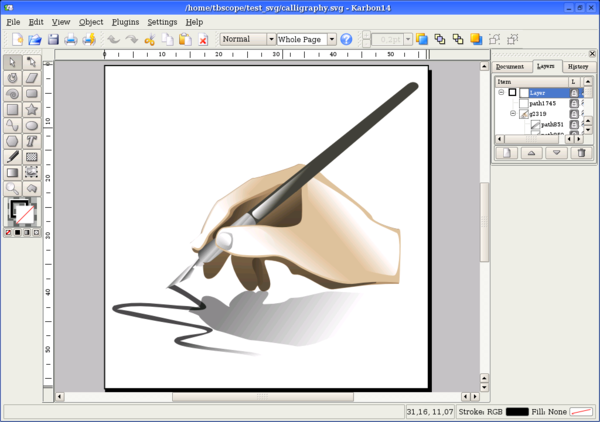Image resolution: width=600 pixels, height=422 pixels.
Task: Select the Star shape tool
Action: (x=31, y=109)
